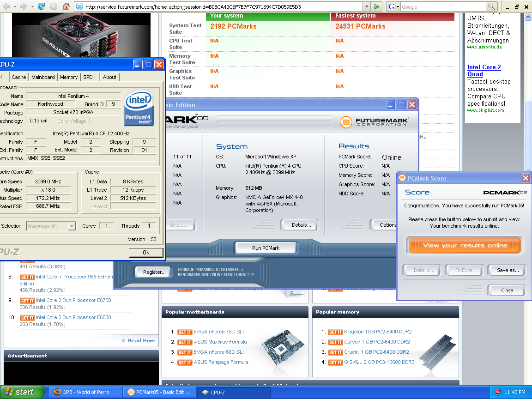Screen dimensions: 532x399
Task: Switch to PCMark05 - Basic Edition taskbar item
Action: point(159,392)
